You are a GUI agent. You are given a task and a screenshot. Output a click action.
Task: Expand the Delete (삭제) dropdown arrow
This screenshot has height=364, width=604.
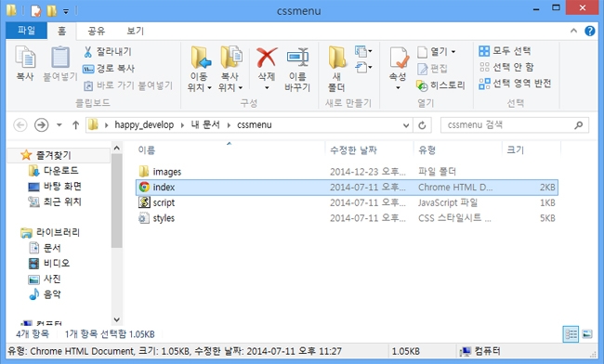pyautogui.click(x=267, y=87)
